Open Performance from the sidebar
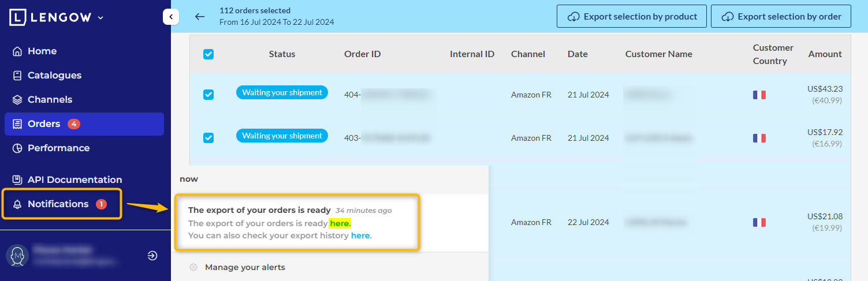Viewport: 868px width, 281px height. pyautogui.click(x=58, y=148)
